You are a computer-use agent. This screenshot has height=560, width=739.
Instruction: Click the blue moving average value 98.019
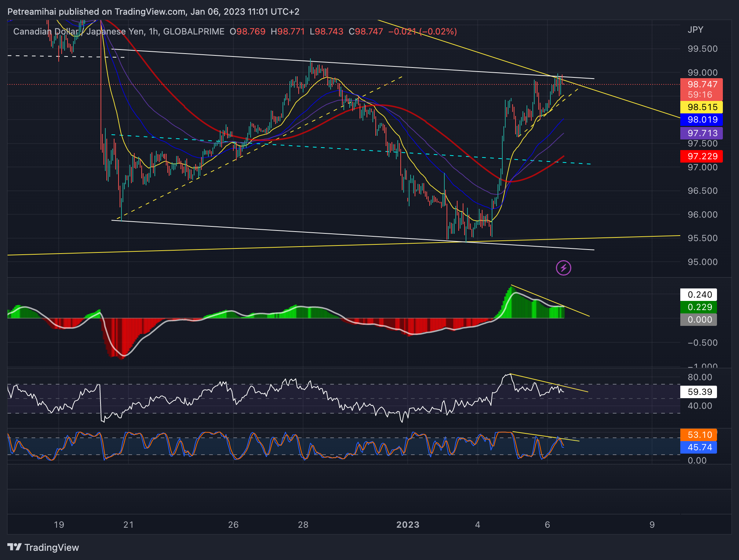pos(702,120)
